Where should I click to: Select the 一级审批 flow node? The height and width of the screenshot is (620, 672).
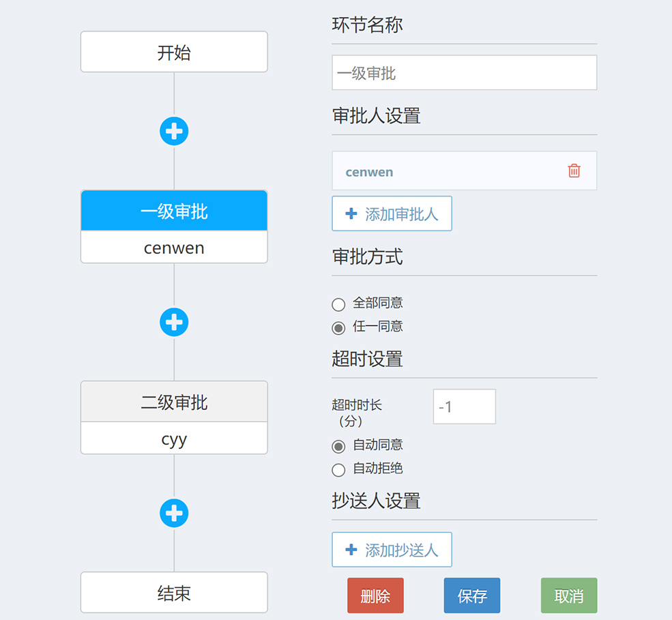[x=174, y=211]
